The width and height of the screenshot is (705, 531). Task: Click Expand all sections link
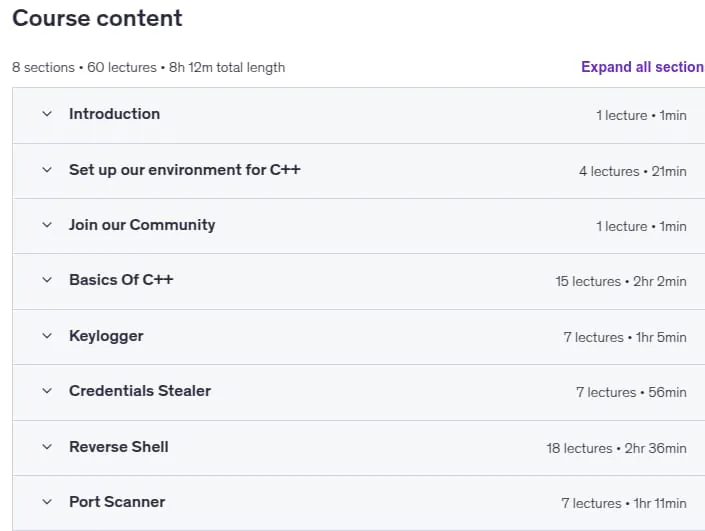tap(643, 67)
